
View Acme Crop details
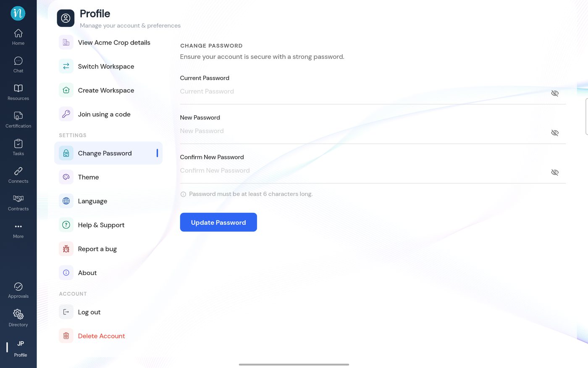(108, 42)
